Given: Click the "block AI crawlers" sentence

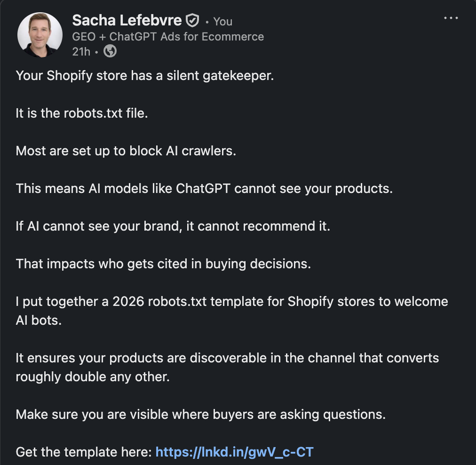Looking at the screenshot, I should pos(126,151).
